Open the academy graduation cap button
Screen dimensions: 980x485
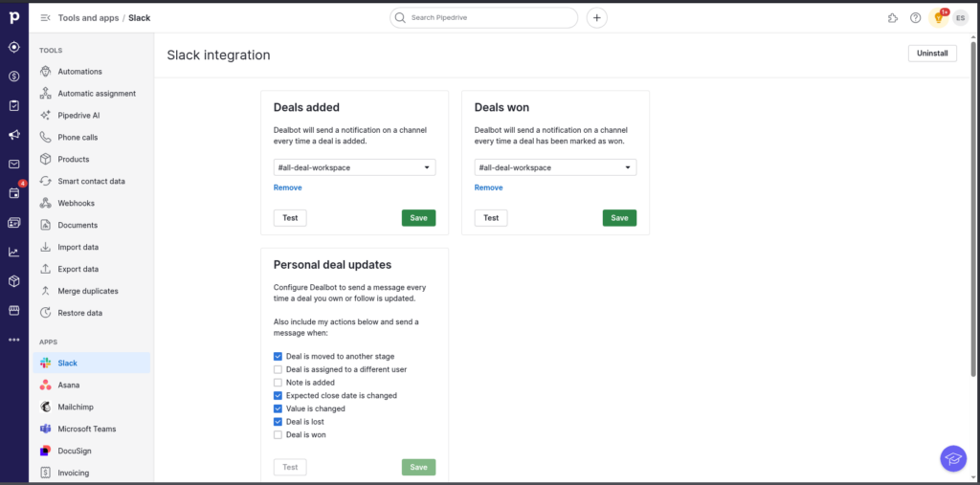click(x=953, y=459)
